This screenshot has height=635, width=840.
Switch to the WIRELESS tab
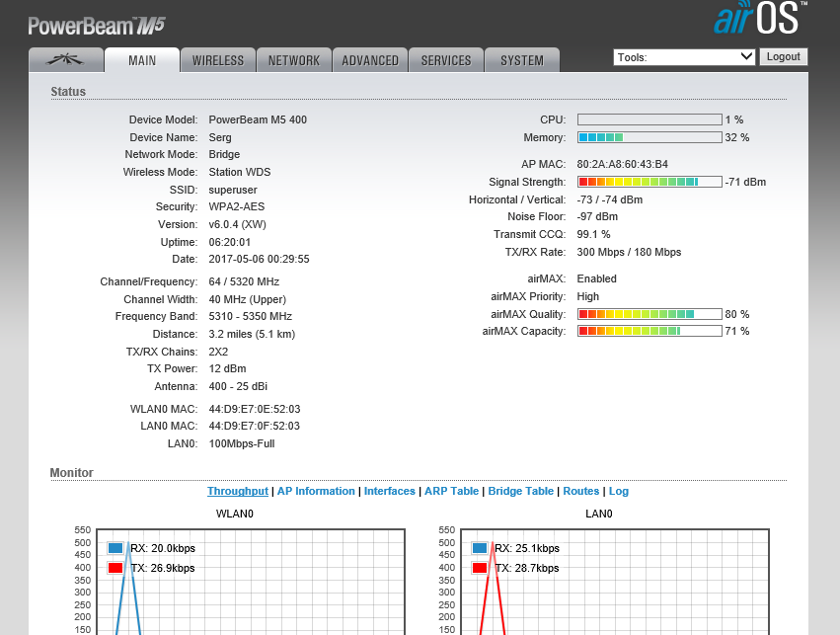click(x=217, y=60)
